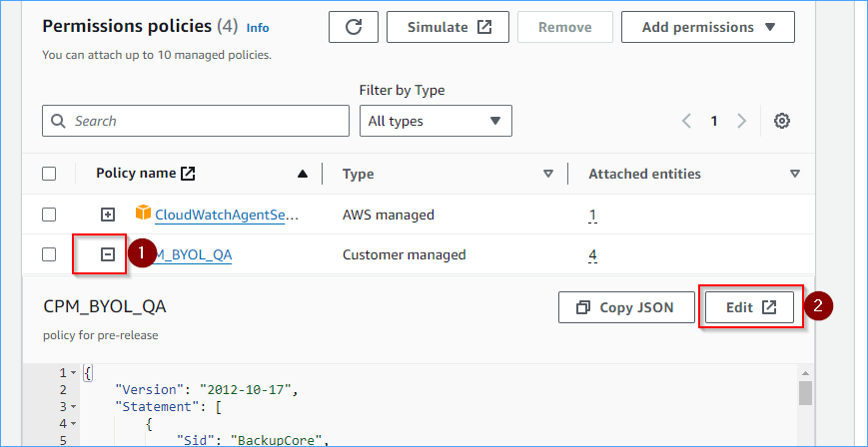Click the "Sid": "BackupCore" line
868x447 pixels.
[x=254, y=441]
